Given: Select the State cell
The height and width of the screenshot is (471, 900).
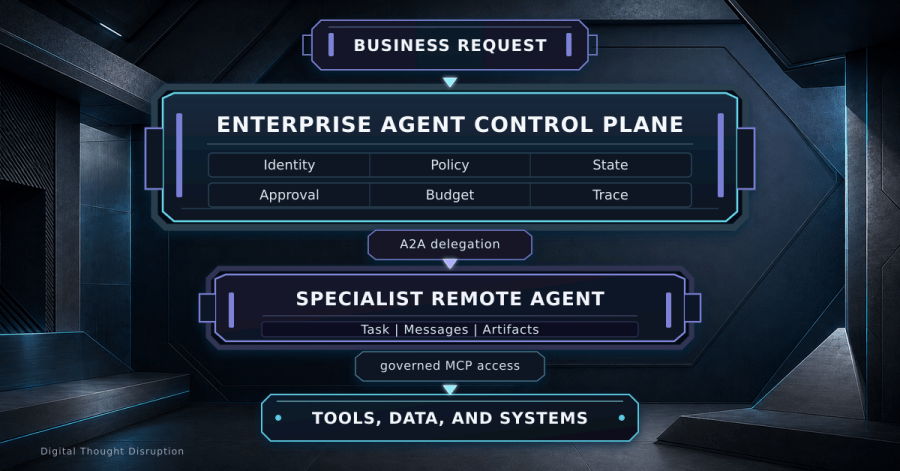Looking at the screenshot, I should [611, 165].
